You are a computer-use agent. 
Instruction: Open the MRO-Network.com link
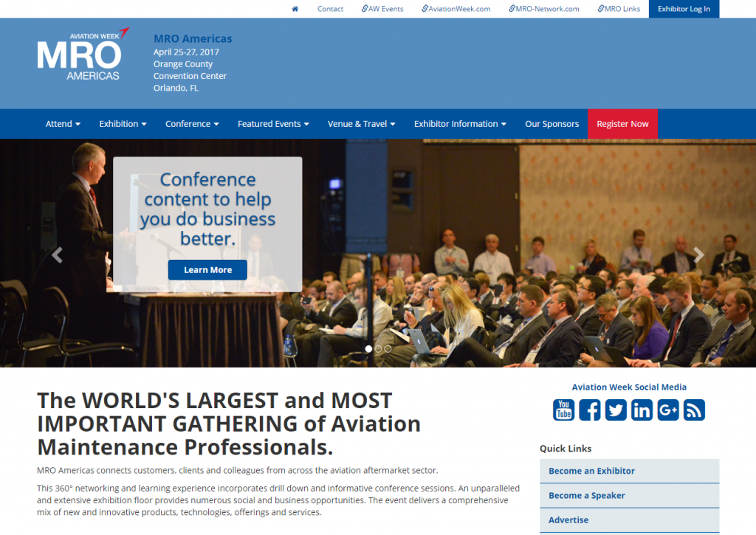coord(544,9)
